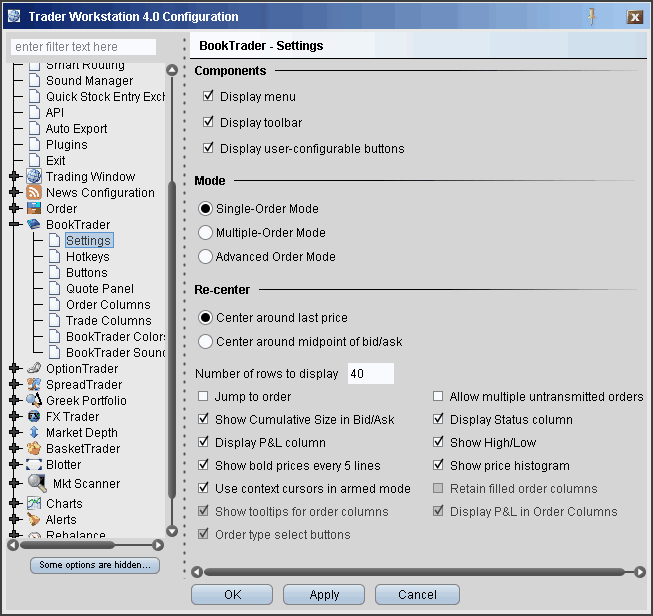
Task: Click the BookTrader book icon
Action: tap(34, 224)
